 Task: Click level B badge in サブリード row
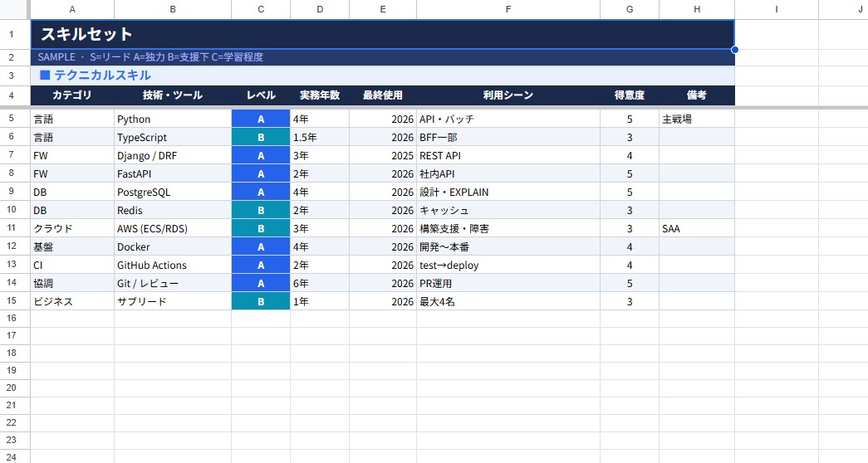(261, 301)
